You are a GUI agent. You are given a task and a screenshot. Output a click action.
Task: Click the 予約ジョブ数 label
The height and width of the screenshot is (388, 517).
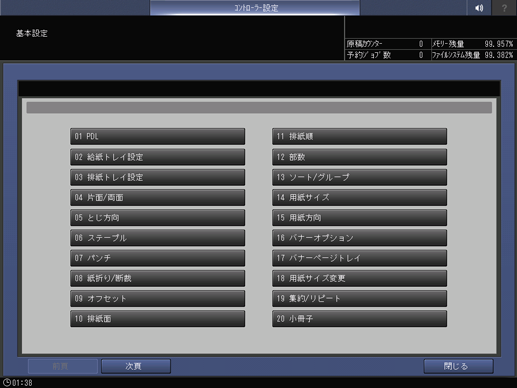(x=369, y=55)
